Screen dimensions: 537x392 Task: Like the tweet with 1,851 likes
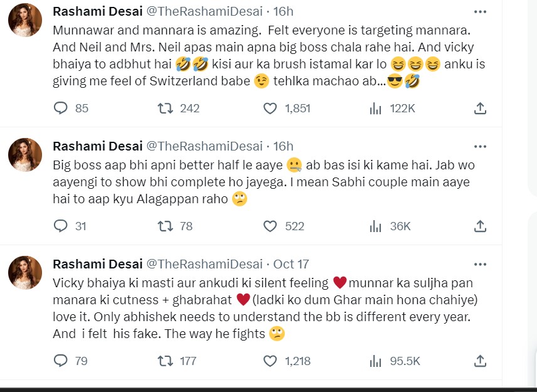(x=270, y=109)
